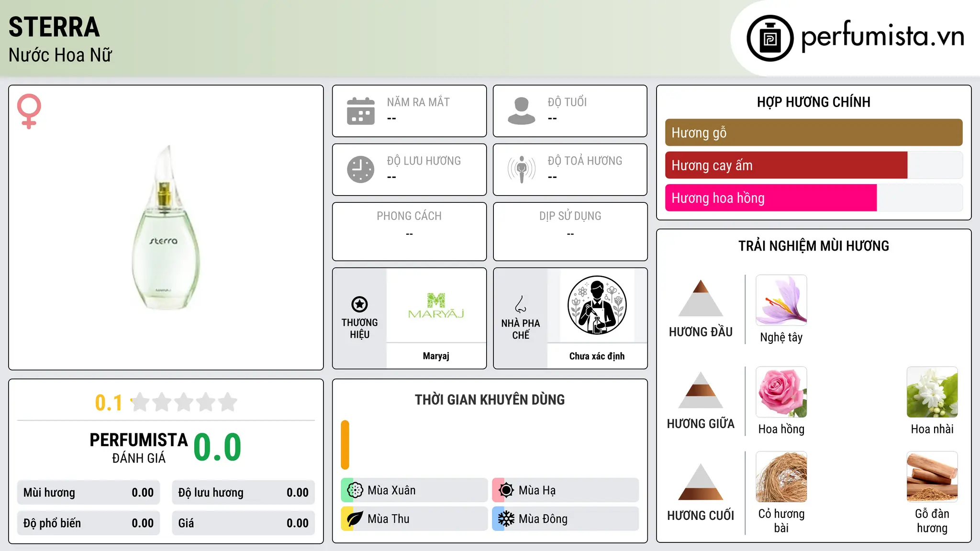Image resolution: width=980 pixels, height=551 pixels.
Task: Click the Hợp hương chính heading
Action: click(813, 102)
